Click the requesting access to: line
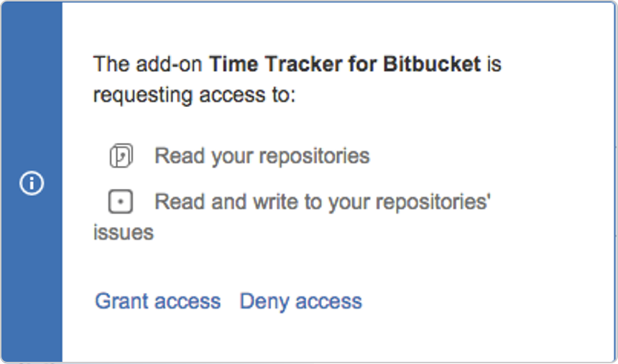 pyautogui.click(x=194, y=95)
